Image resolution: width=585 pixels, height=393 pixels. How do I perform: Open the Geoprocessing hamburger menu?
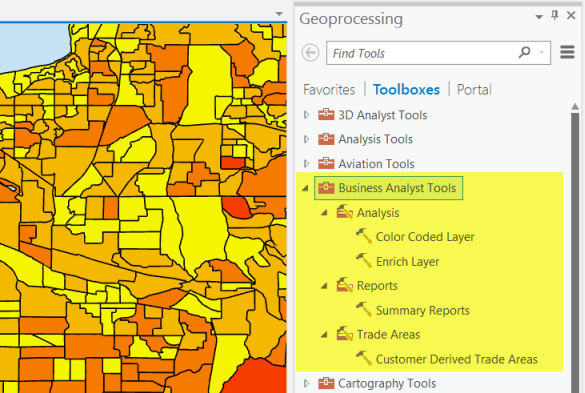coord(567,52)
